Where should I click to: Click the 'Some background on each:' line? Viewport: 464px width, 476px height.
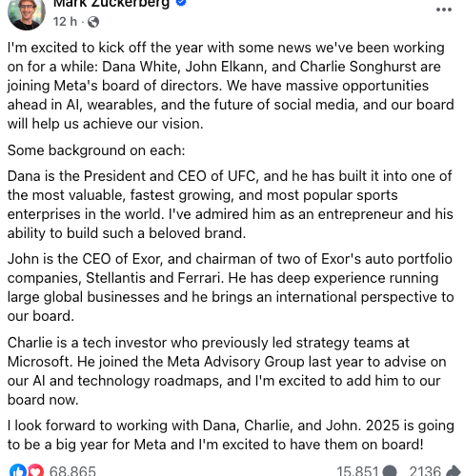pyautogui.click(x=96, y=150)
